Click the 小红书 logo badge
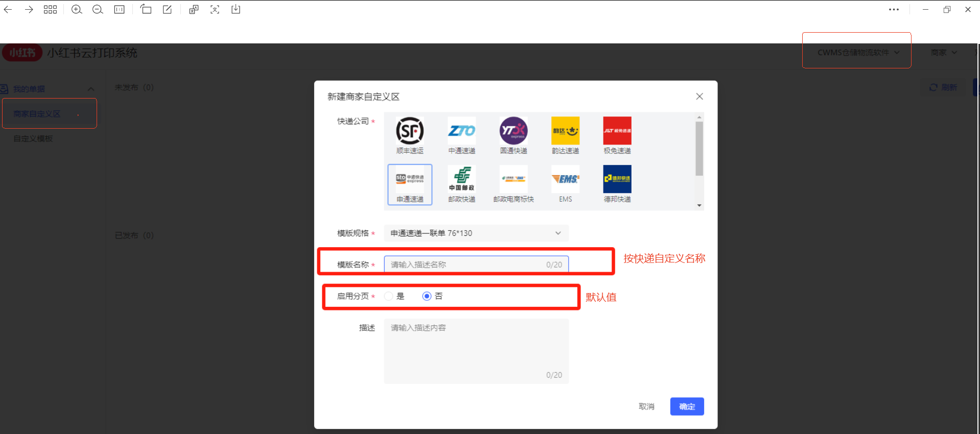The width and height of the screenshot is (980, 434). 22,53
